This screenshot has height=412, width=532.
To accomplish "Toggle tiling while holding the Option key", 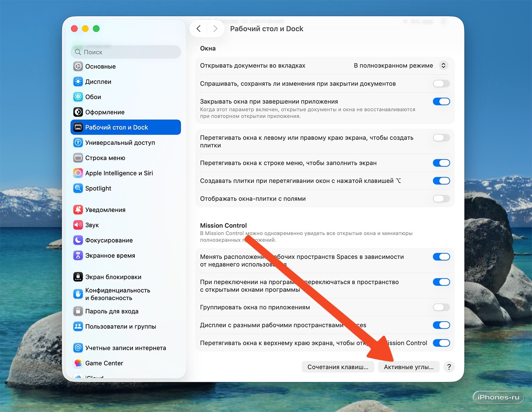I will point(441,181).
